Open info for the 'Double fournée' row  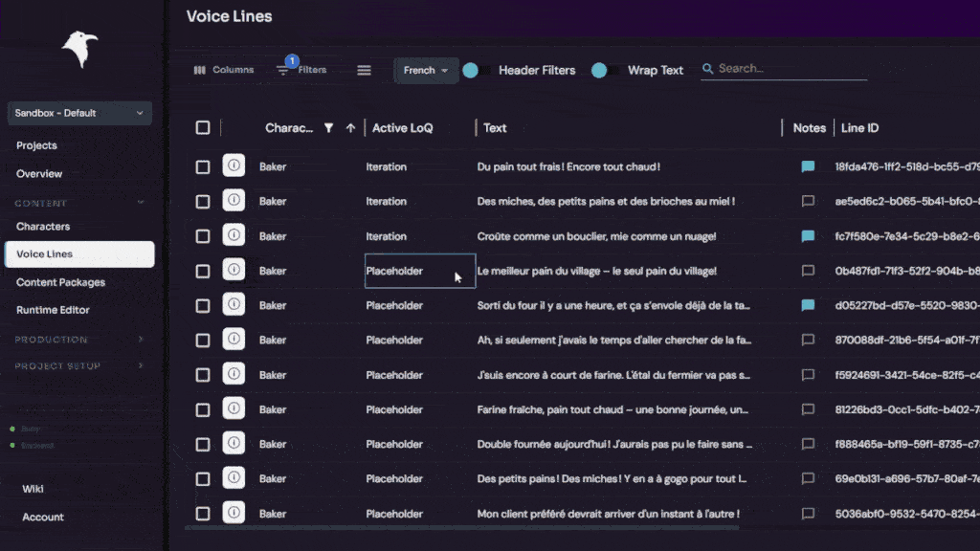point(234,444)
